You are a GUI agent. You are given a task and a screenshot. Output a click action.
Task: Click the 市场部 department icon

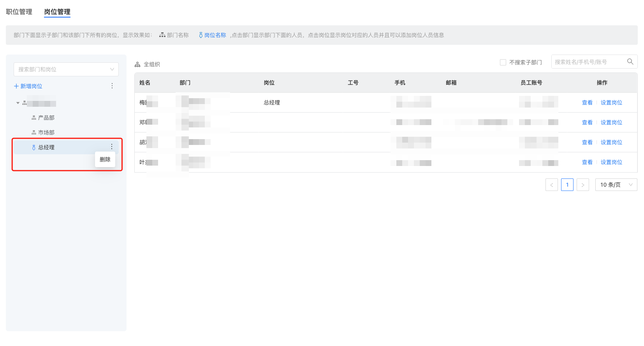pyautogui.click(x=34, y=132)
